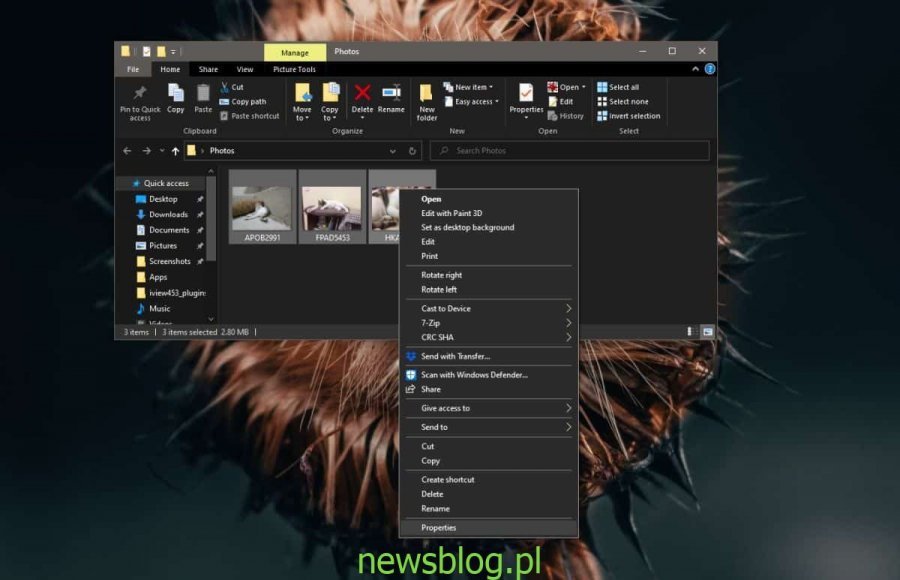The image size is (900, 580).
Task: Expand the New item dropdown
Action: 474,87
